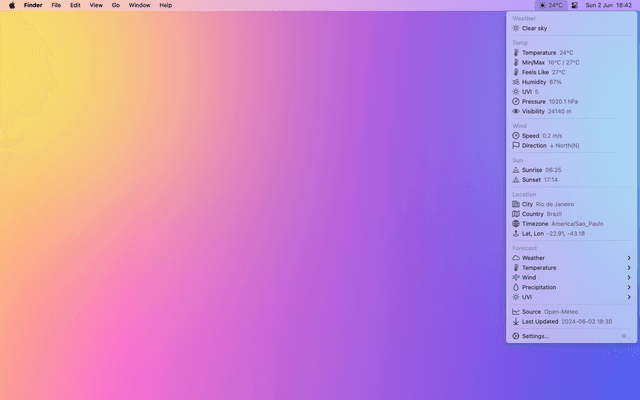The width and height of the screenshot is (640, 400).
Task: Click the globe icon next to Timezone
Action: [516, 224]
